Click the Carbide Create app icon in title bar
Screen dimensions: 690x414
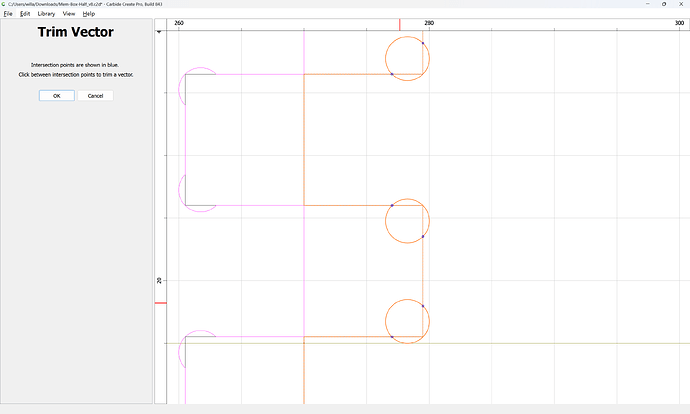pos(4,4)
